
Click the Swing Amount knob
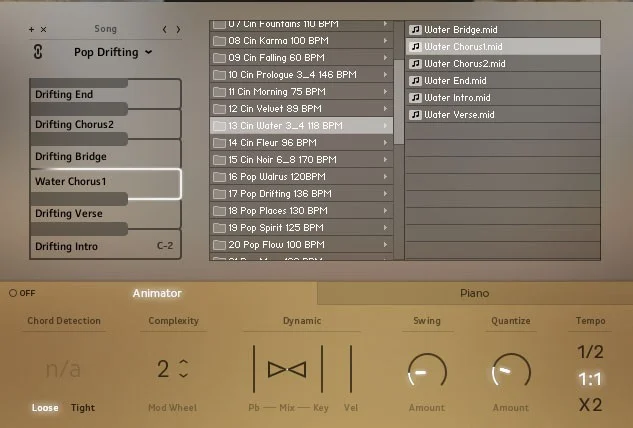click(x=427, y=372)
